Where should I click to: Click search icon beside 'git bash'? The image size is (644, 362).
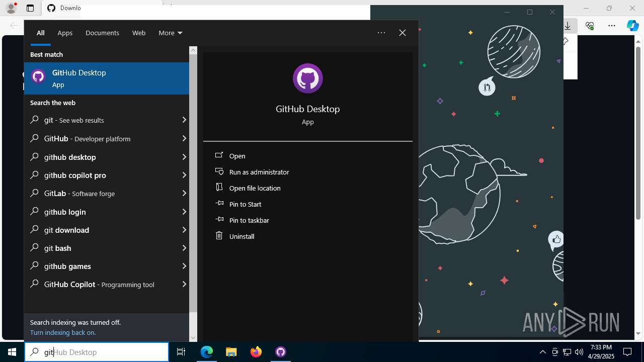click(x=34, y=247)
